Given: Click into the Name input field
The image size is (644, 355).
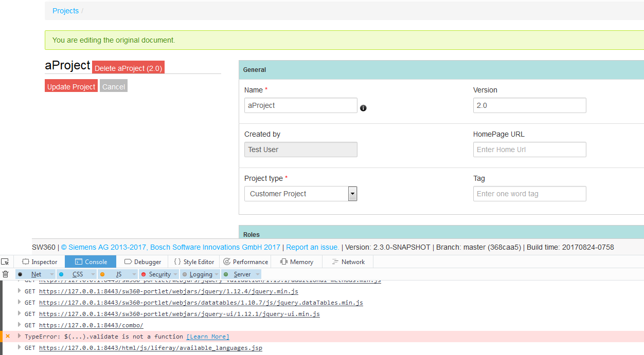Looking at the screenshot, I should click(x=301, y=105).
